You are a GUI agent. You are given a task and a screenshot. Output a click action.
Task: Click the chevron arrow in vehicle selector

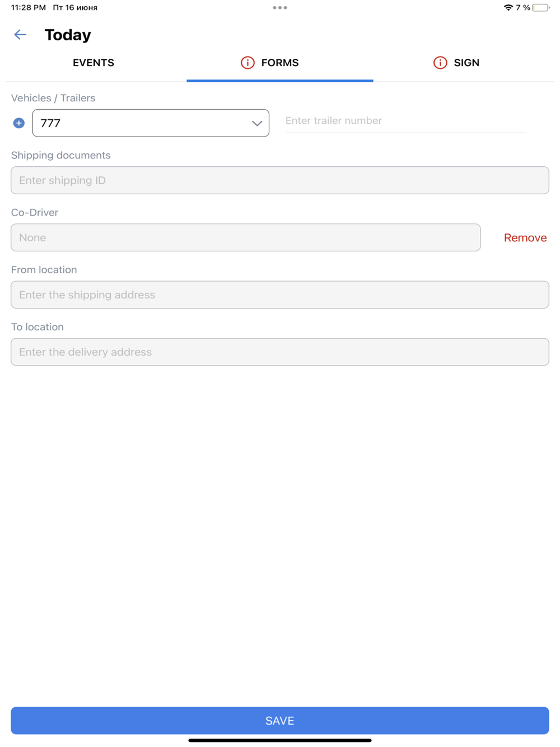(x=257, y=124)
